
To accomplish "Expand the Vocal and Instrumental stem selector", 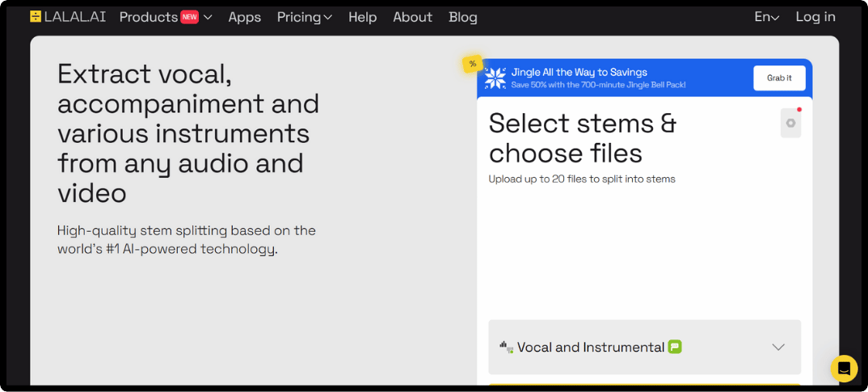I will point(644,348).
